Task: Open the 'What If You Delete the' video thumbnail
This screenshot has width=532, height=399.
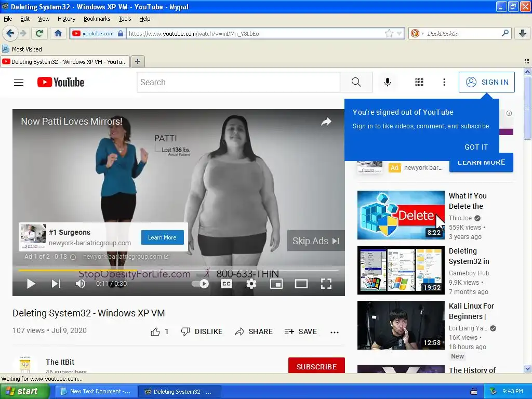Action: (x=401, y=215)
